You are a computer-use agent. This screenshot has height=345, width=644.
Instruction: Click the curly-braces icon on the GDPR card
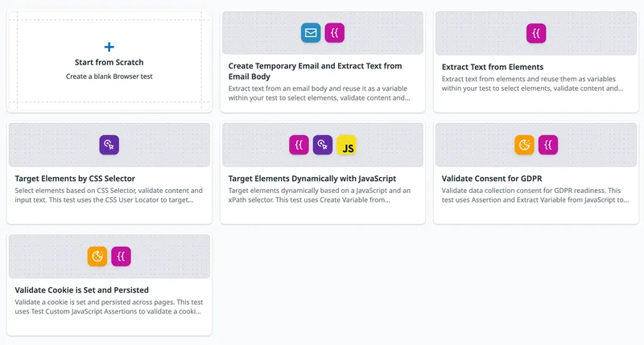coord(548,145)
